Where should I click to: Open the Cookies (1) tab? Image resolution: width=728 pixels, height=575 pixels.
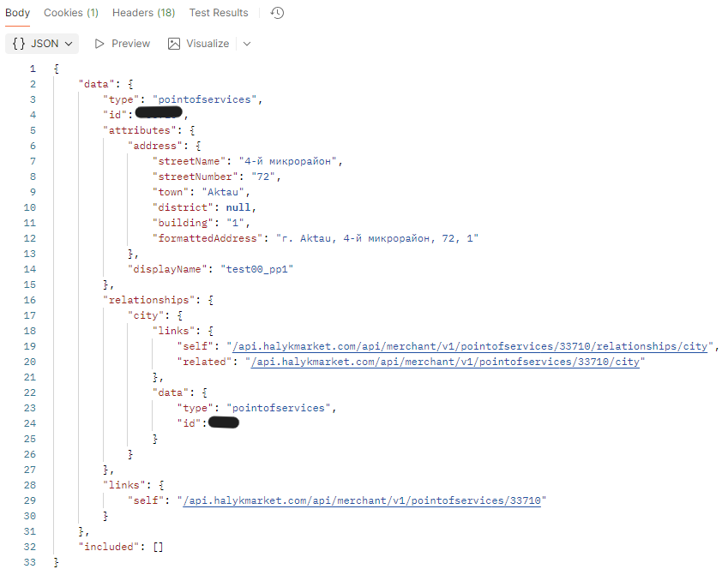(x=71, y=13)
